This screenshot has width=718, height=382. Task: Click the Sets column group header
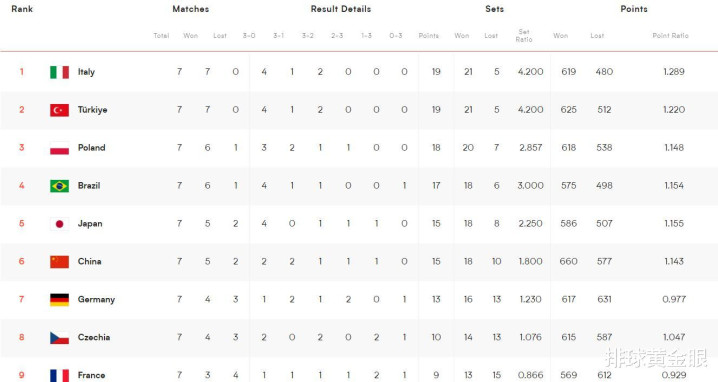pyautogui.click(x=495, y=9)
